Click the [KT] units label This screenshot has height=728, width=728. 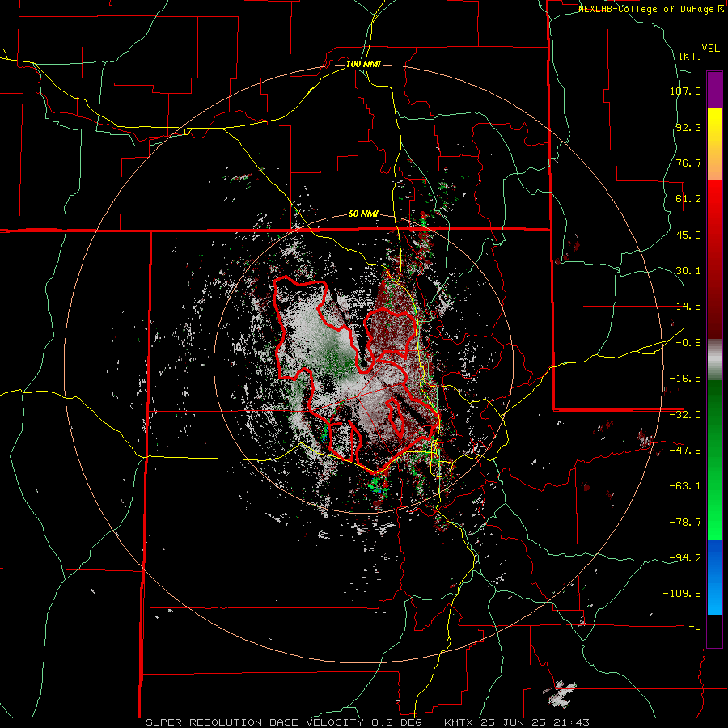coord(690,56)
